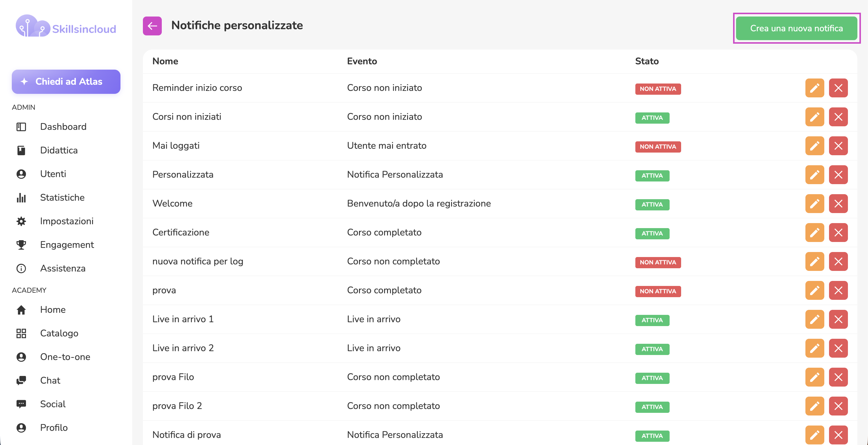Delete the prova notification

pyautogui.click(x=838, y=290)
